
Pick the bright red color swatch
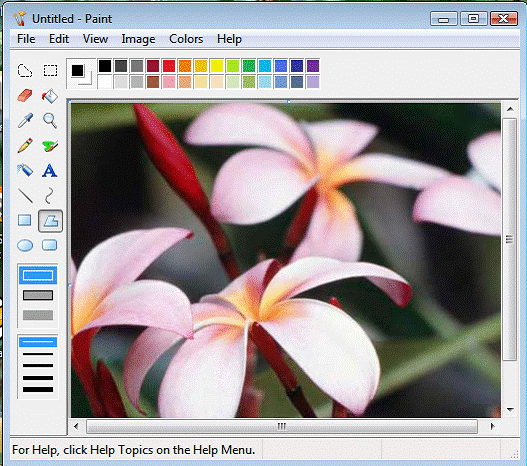tap(169, 66)
